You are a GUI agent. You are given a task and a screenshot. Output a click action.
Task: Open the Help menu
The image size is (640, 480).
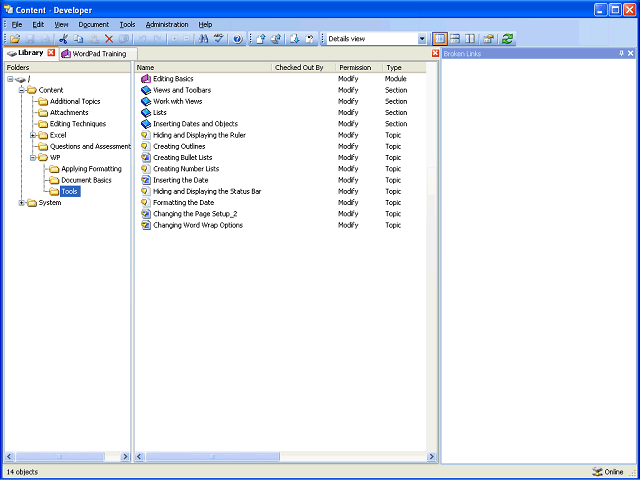[x=205, y=24]
